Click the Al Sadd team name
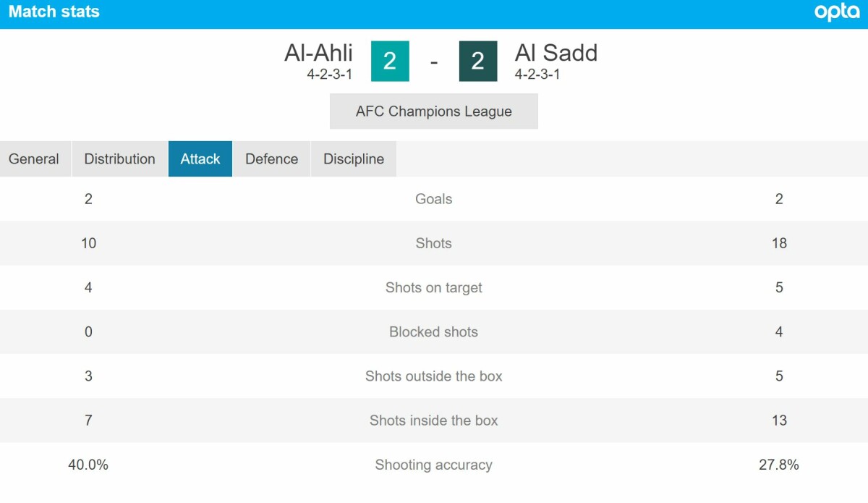This screenshot has height=503, width=868. click(556, 53)
